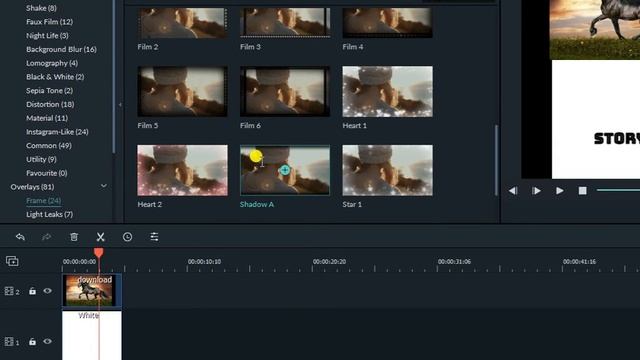640x360 pixels.
Task: Lock track 2 with the padlock
Action: pyautogui.click(x=32, y=291)
